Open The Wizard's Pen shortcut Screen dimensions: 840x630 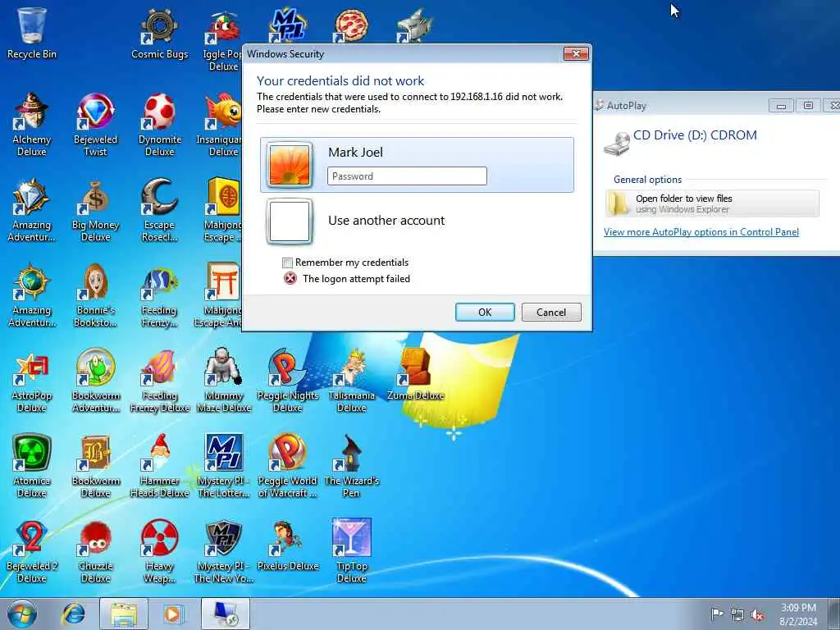[x=351, y=466]
